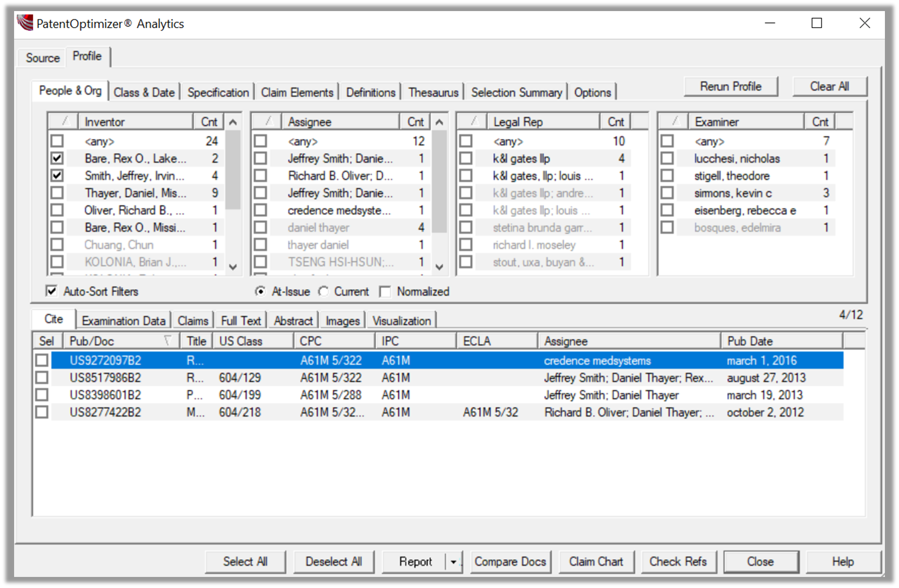The image size is (899, 588).
Task: Open the Selection Summary tab
Action: (x=516, y=93)
